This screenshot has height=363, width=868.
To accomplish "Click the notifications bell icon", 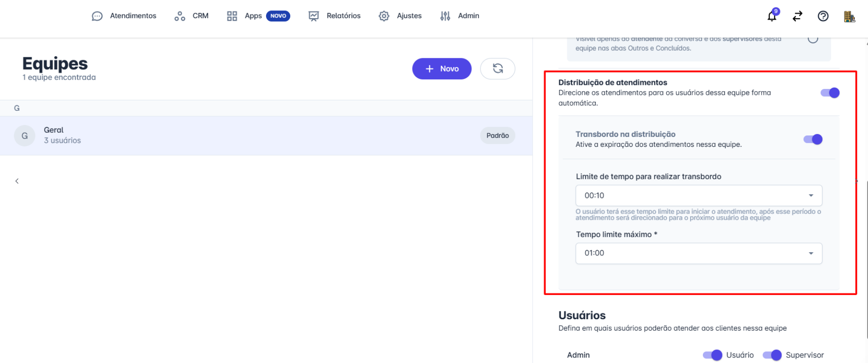I will 772,16.
